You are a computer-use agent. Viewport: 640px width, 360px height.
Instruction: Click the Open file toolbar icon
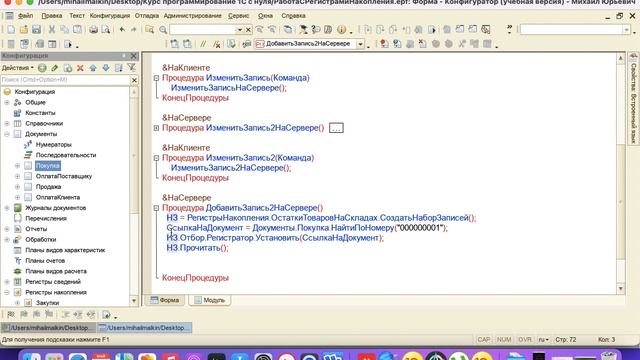coord(24,29)
